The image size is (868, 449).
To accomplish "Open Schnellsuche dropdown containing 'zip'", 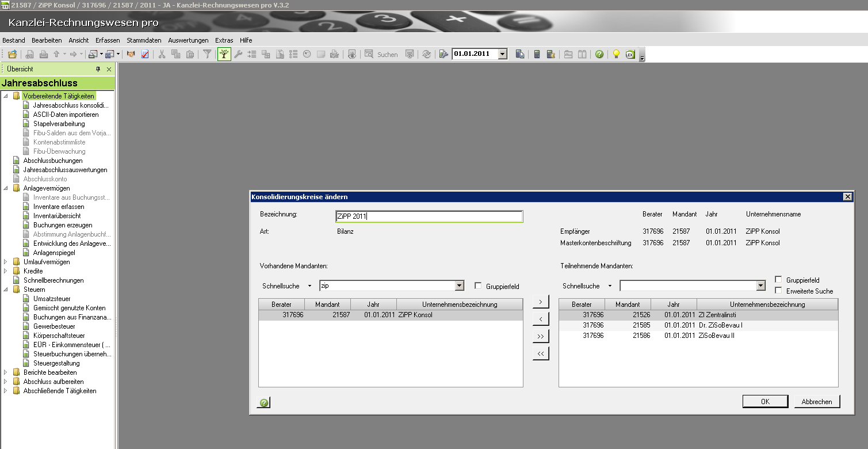I will pyautogui.click(x=459, y=286).
